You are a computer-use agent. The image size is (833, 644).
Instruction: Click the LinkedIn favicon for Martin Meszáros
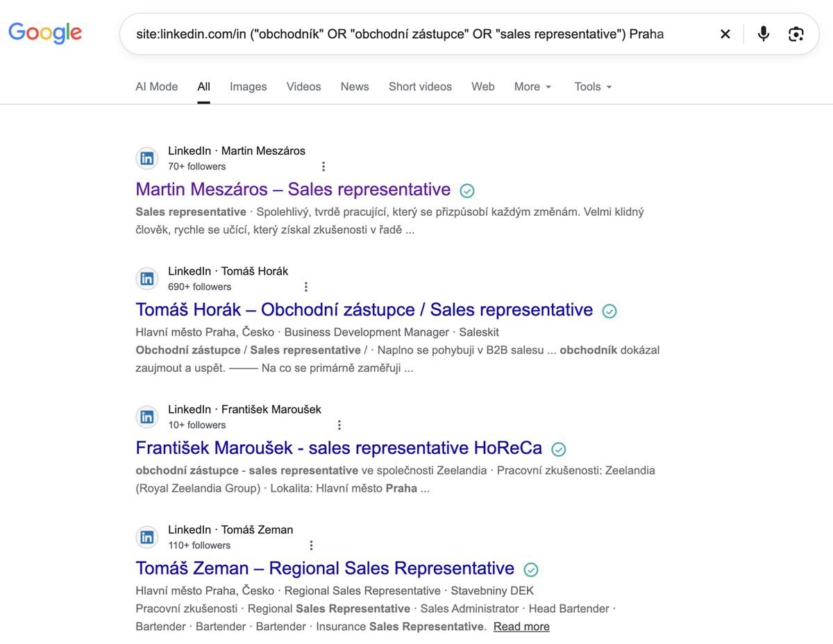pyautogui.click(x=147, y=158)
